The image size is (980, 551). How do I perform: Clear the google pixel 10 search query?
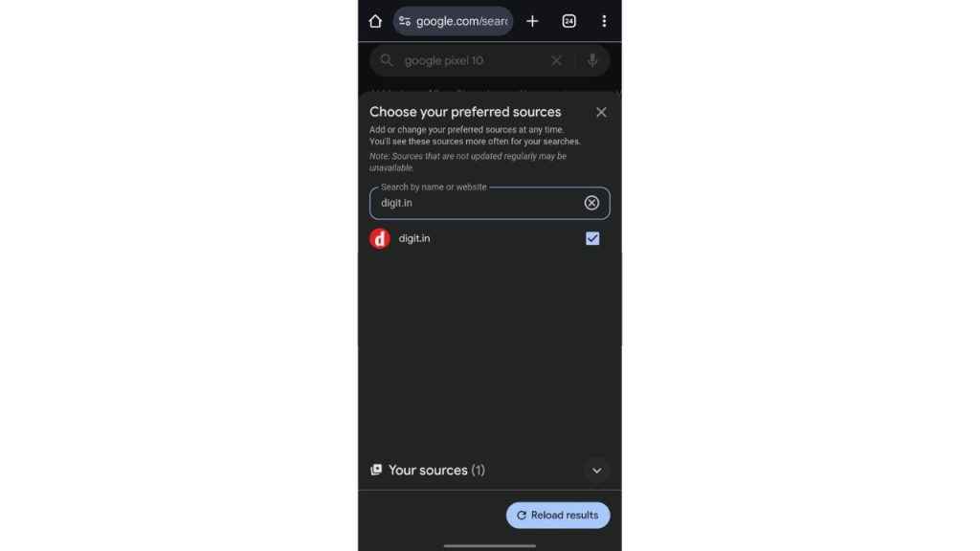click(x=556, y=60)
